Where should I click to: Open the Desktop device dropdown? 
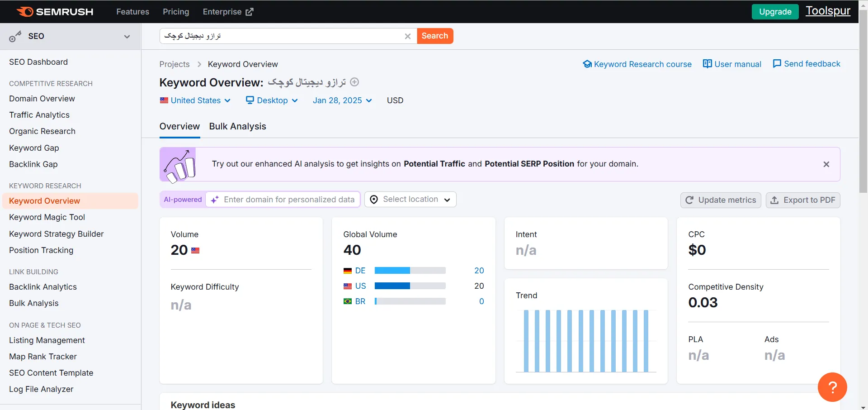click(x=272, y=100)
